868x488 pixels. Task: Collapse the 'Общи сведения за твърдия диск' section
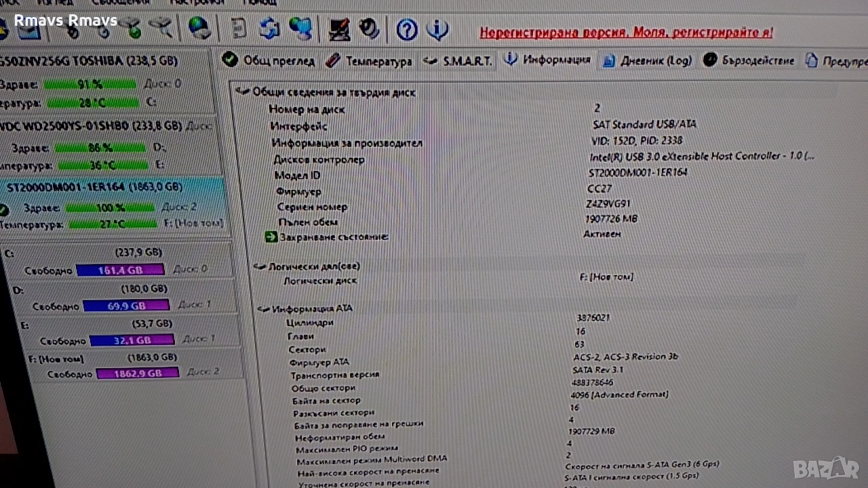pos(240,92)
